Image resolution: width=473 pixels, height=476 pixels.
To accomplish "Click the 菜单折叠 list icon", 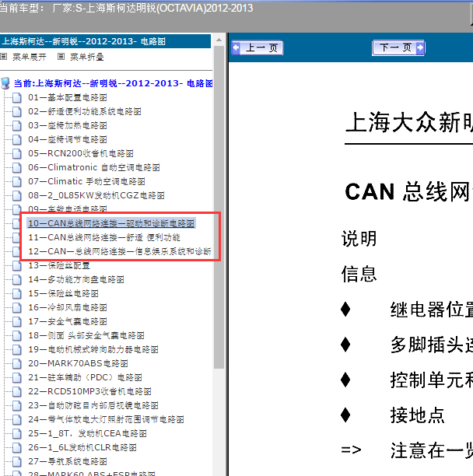I will 61,57.
